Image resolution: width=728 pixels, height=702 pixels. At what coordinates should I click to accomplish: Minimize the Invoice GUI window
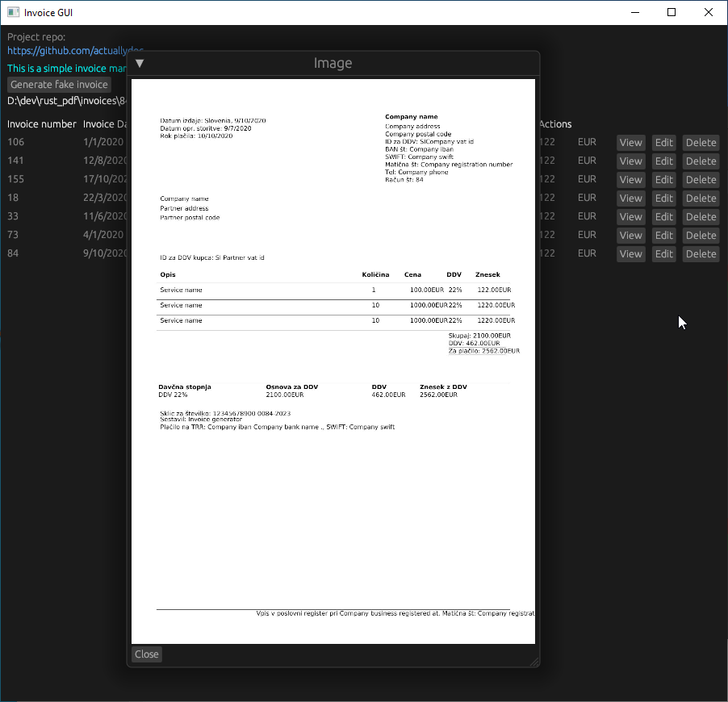[x=635, y=13]
